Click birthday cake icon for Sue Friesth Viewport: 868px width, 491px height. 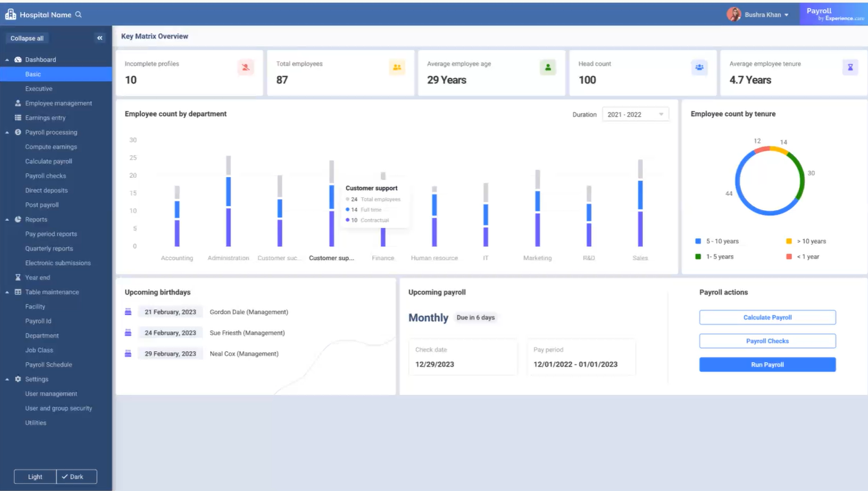pos(128,332)
